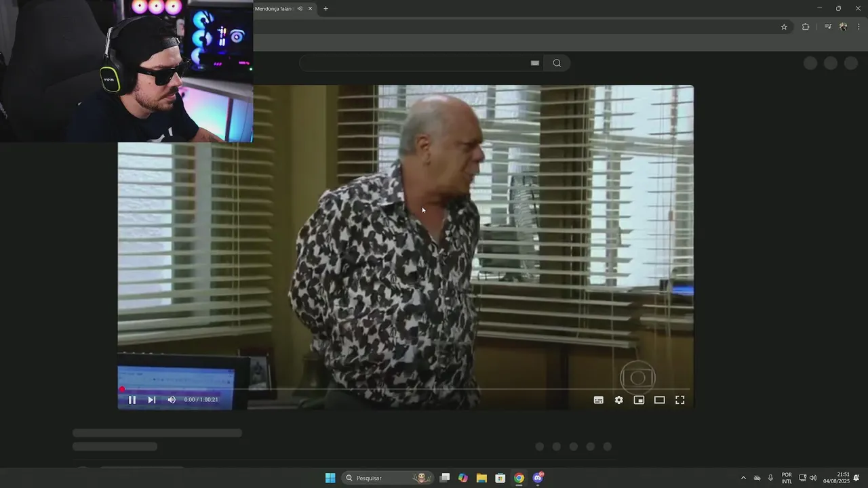Launch Copilot from the taskbar

tap(463, 478)
